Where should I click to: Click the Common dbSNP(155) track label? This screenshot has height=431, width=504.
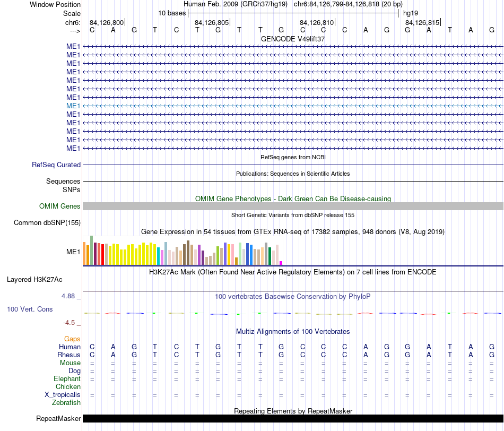point(47,222)
